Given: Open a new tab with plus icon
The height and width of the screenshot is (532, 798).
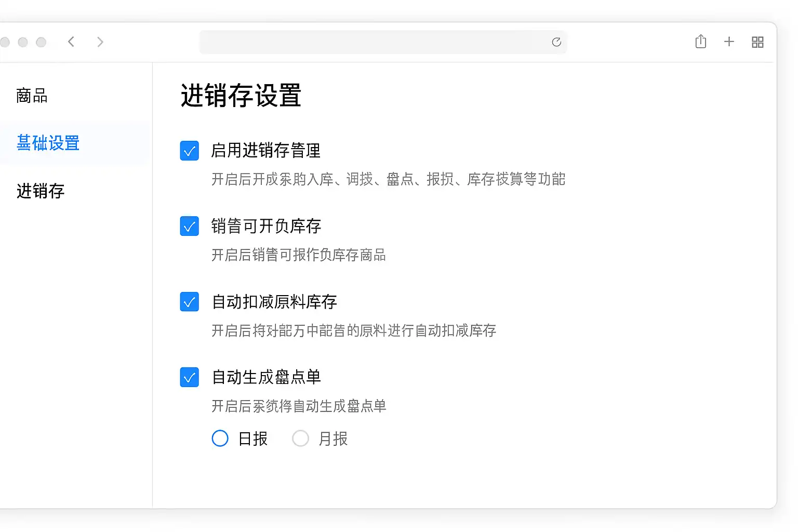Looking at the screenshot, I should pyautogui.click(x=729, y=42).
